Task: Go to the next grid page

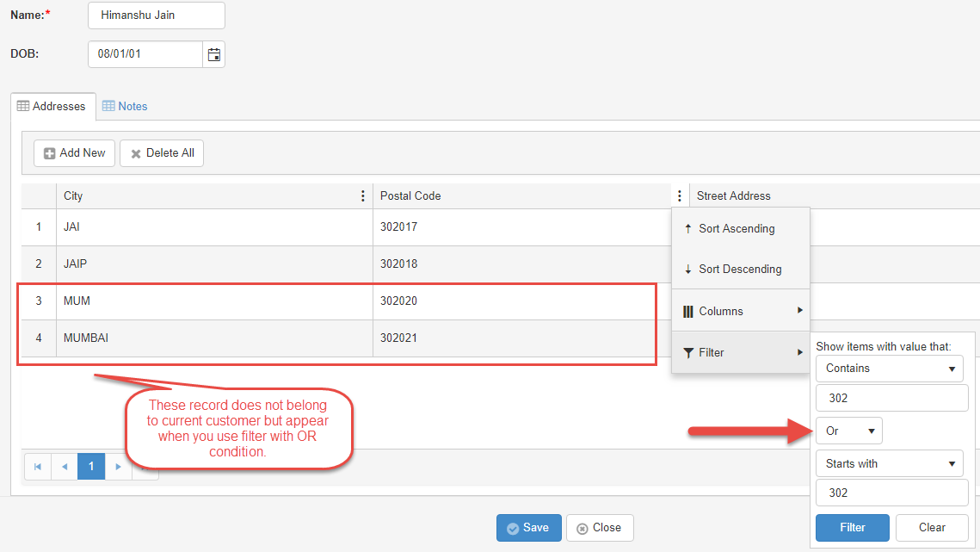Action: [x=118, y=466]
